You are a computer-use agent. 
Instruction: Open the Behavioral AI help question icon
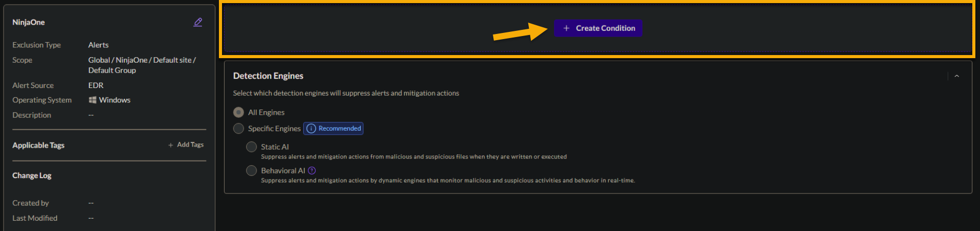[x=312, y=171]
